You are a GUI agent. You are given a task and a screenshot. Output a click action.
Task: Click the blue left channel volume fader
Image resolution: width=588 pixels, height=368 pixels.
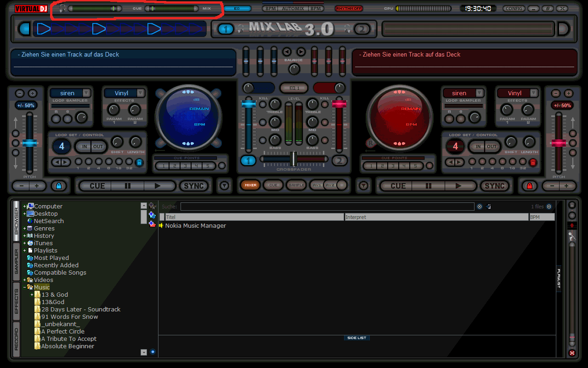point(249,104)
